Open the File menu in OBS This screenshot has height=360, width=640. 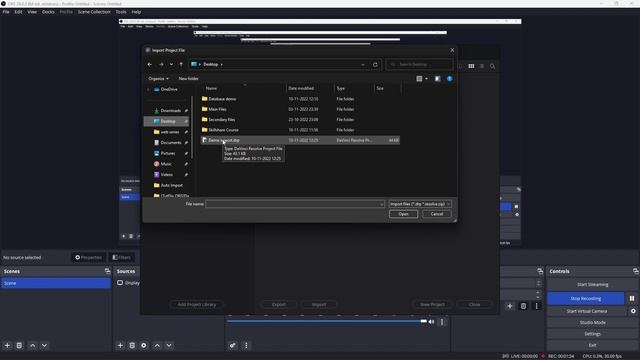(x=6, y=12)
